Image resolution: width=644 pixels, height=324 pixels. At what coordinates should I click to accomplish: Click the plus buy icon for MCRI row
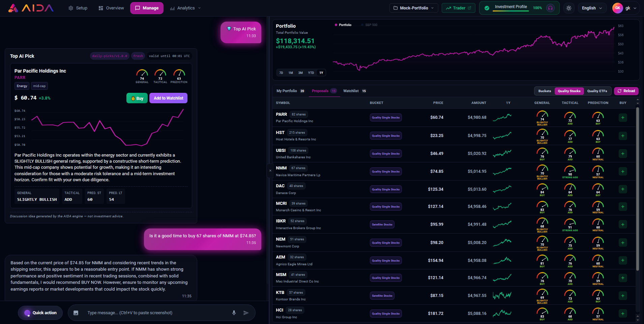pos(623,207)
